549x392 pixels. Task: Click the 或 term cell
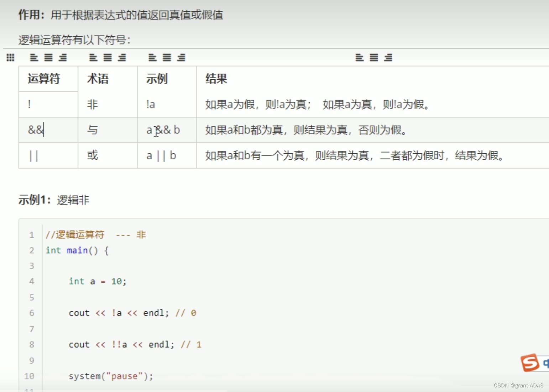click(108, 155)
